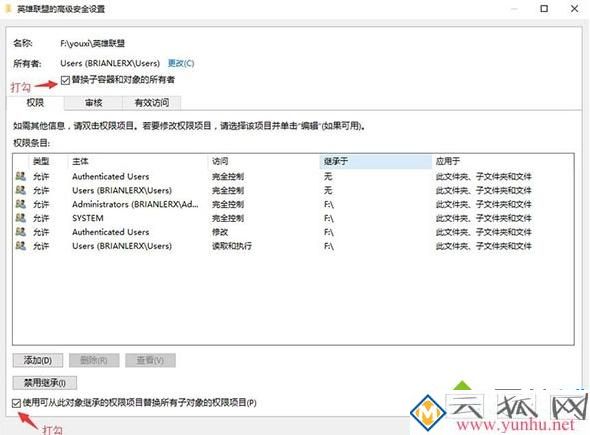The image size is (590, 435).
Task: Click the folder icon in title bar
Action: click(x=8, y=8)
